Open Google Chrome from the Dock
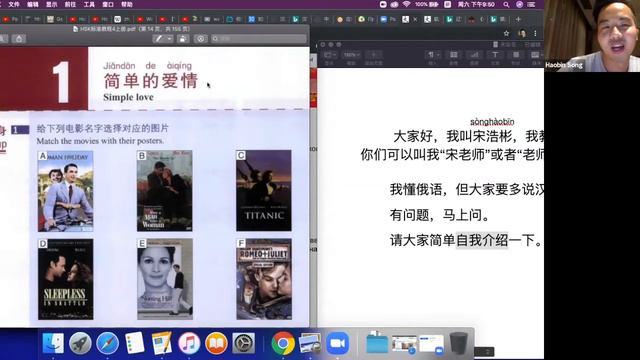The width and height of the screenshot is (640, 360). click(282, 343)
